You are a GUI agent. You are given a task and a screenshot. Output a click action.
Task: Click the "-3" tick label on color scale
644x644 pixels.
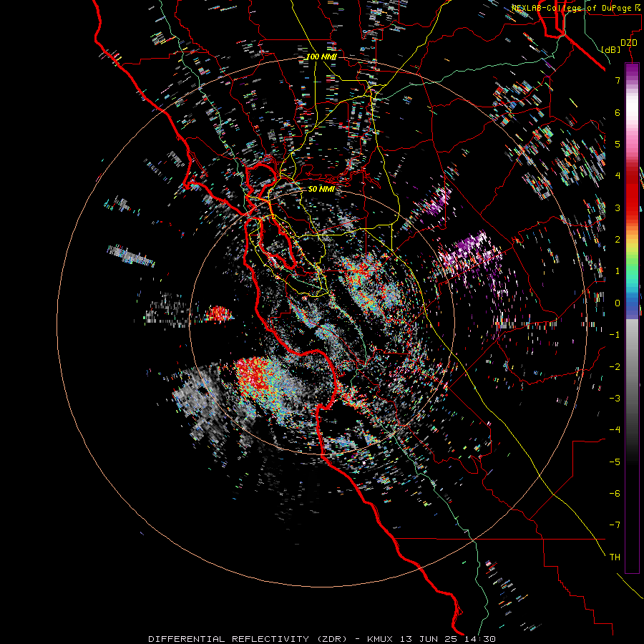615,399
